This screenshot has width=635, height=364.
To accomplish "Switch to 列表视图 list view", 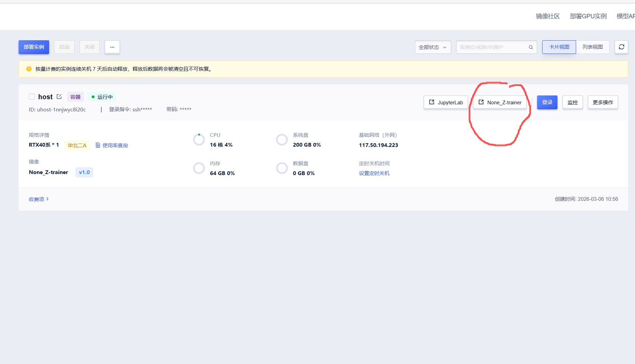I will tap(592, 47).
